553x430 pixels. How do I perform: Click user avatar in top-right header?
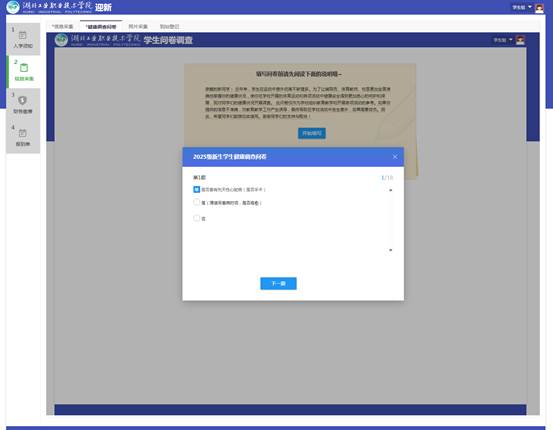(x=539, y=7)
